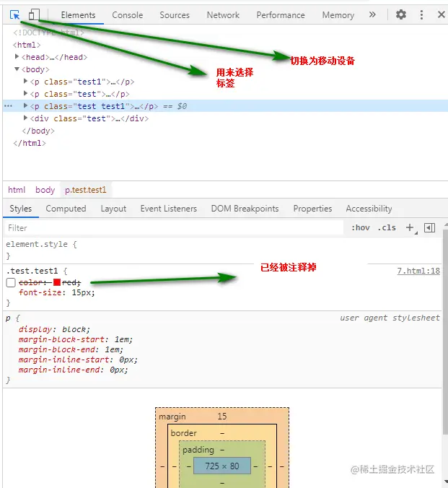The width and height of the screenshot is (448, 488).
Task: Click the margin-block-start: 1em declaration
Action: pos(76,339)
